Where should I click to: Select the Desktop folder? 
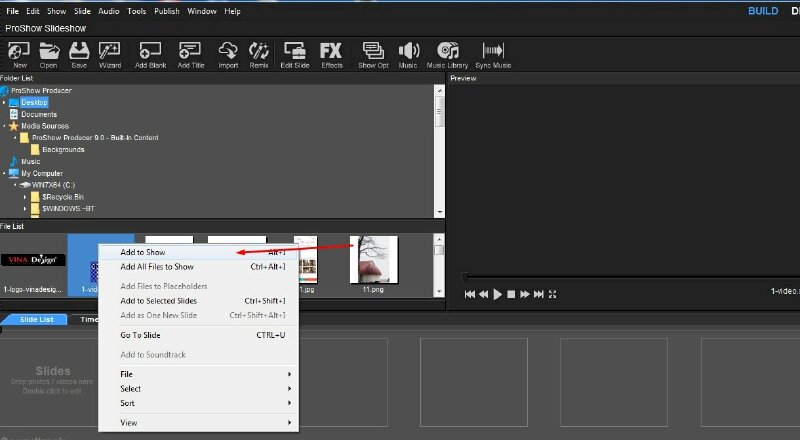(34, 103)
